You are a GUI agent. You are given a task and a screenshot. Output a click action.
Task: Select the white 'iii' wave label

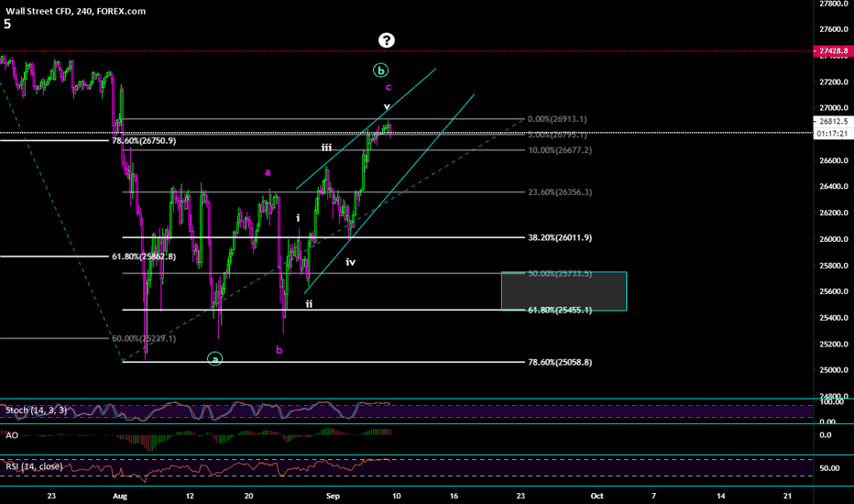coord(326,148)
